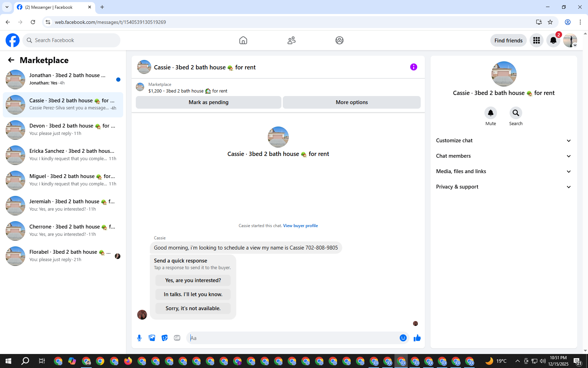Open the Chrome three-dot menu
Image resolution: width=588 pixels, height=368 pixels.
click(580, 22)
